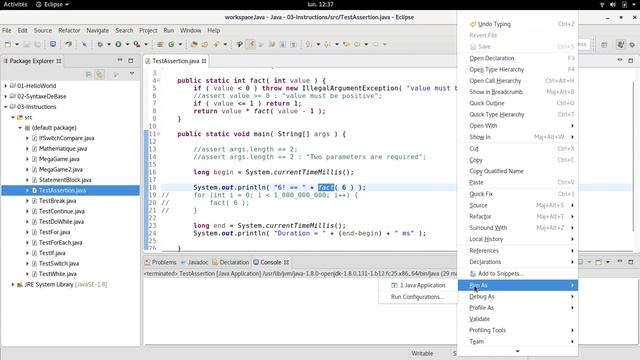Toggle code folding at line 11 main method
640x360 pixels.
(158, 133)
